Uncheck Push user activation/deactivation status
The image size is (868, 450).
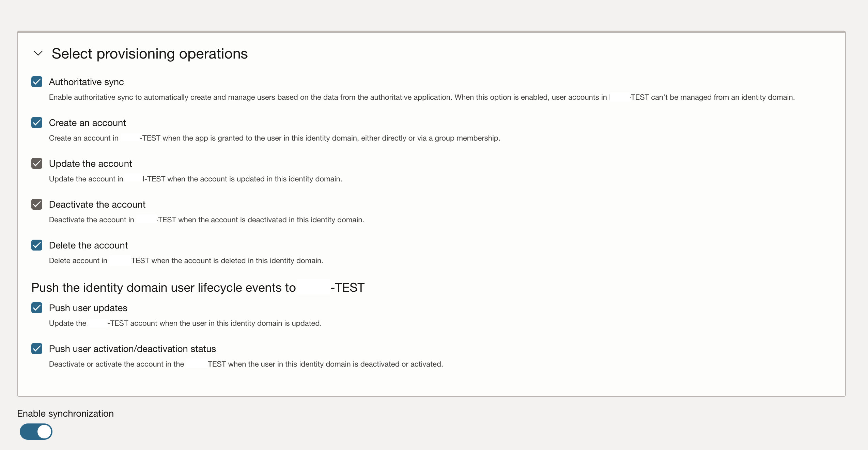click(37, 349)
